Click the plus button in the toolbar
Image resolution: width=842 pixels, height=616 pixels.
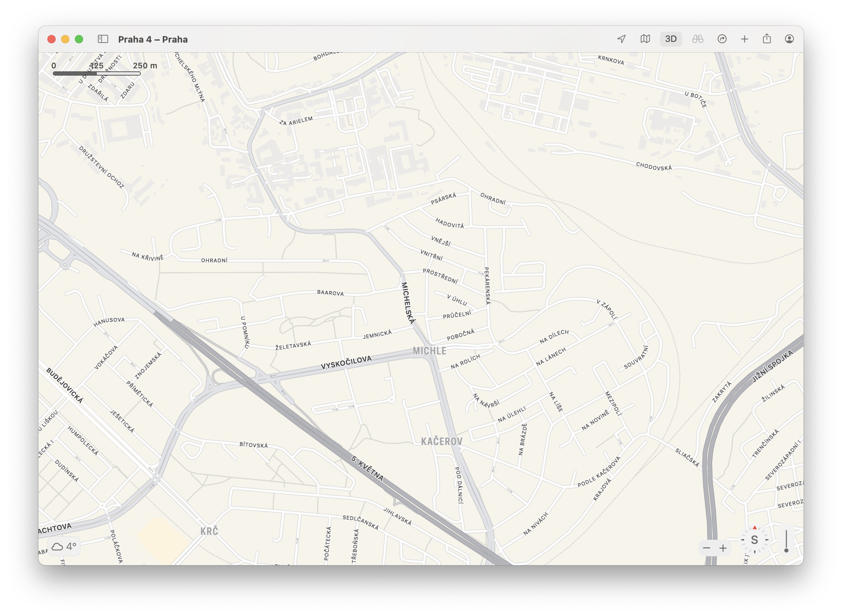tap(744, 39)
